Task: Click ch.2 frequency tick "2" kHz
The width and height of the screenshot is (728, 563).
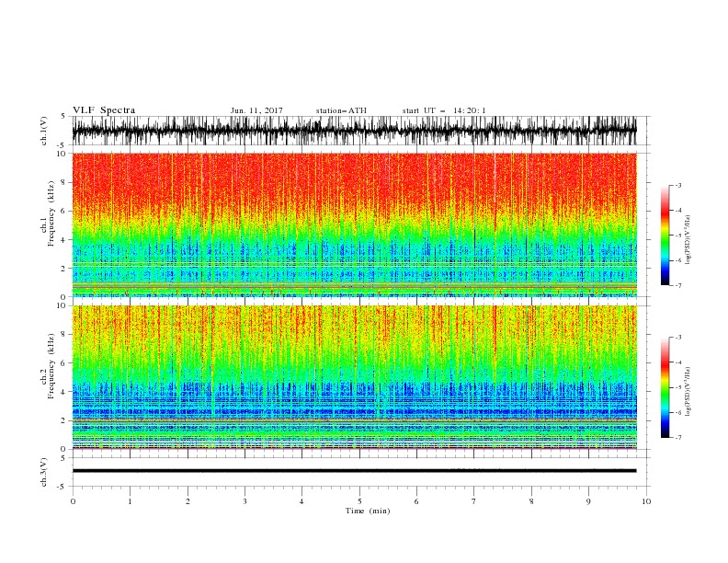Action: click(x=63, y=420)
